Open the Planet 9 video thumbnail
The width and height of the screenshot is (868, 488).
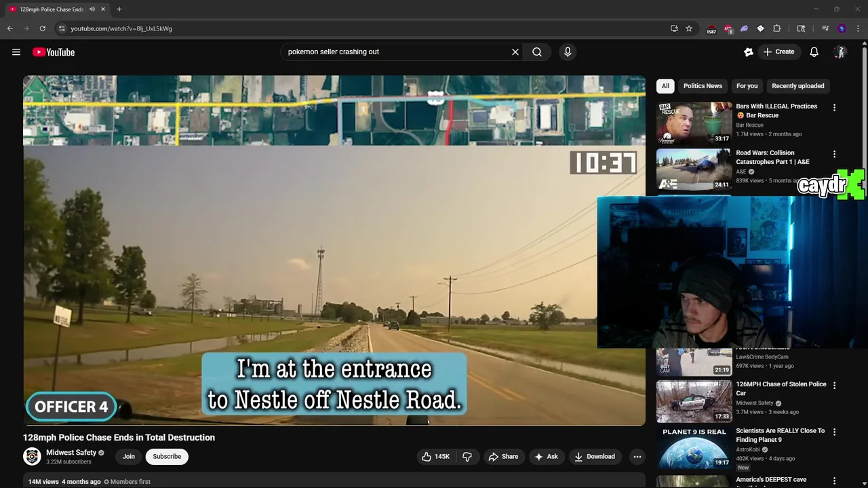pos(694,447)
